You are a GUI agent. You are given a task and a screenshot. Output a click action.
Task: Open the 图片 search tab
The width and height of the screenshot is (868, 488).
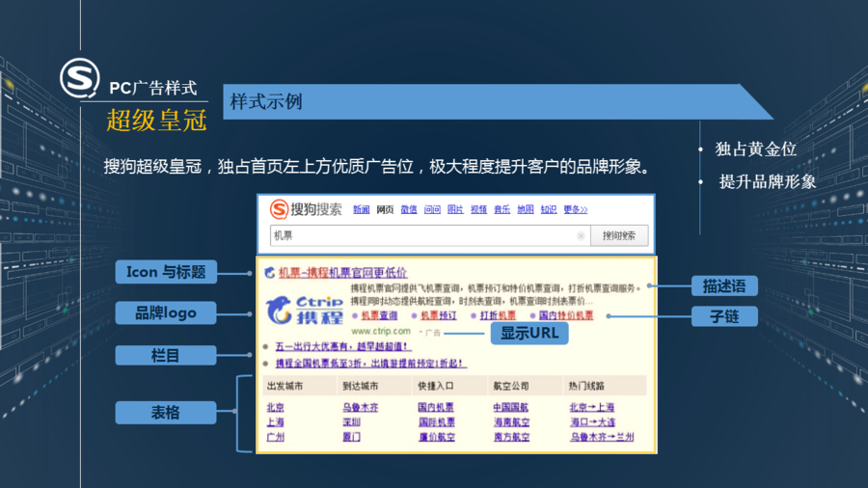point(455,210)
